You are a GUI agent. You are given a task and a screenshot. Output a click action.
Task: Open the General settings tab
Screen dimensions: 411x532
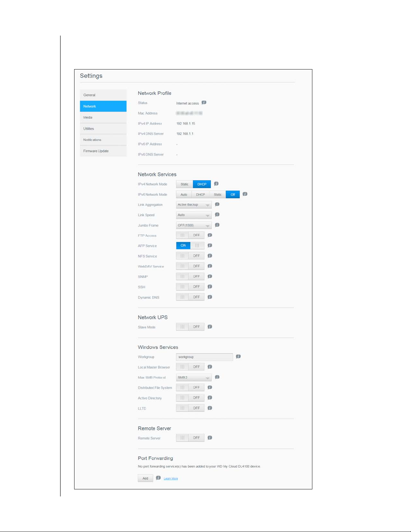[103, 95]
